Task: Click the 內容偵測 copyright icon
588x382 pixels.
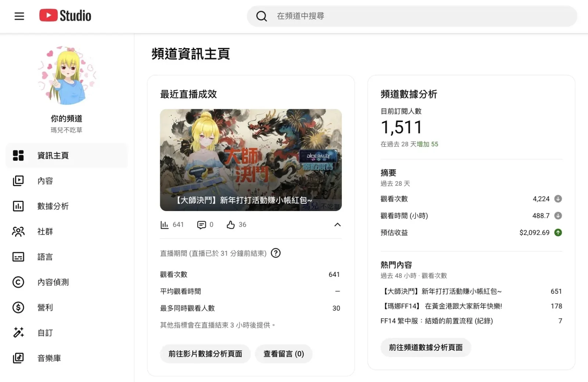Action: click(x=18, y=282)
